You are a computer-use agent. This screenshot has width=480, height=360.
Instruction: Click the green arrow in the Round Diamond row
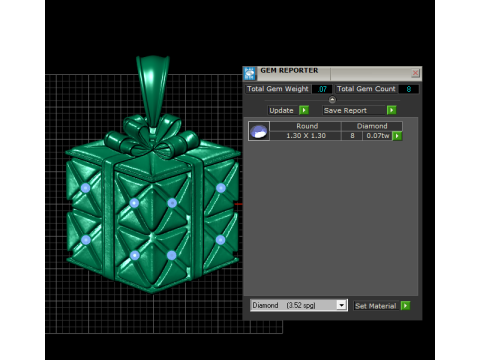[x=397, y=136]
